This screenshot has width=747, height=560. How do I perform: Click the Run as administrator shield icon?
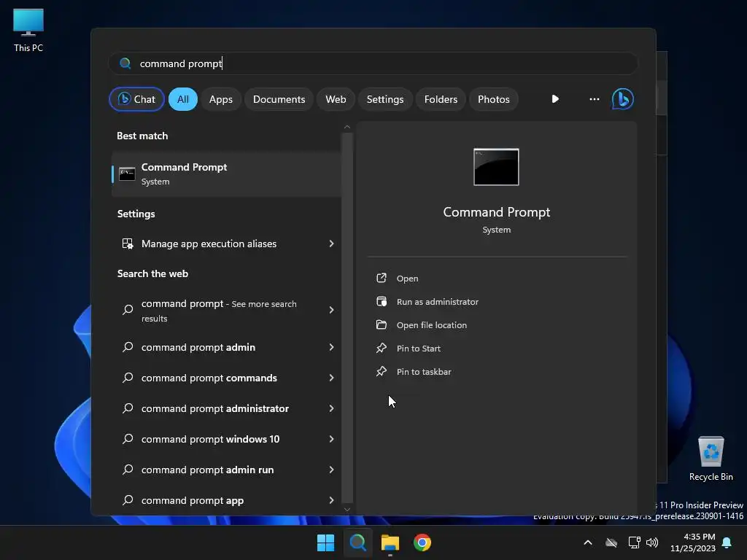(x=381, y=301)
